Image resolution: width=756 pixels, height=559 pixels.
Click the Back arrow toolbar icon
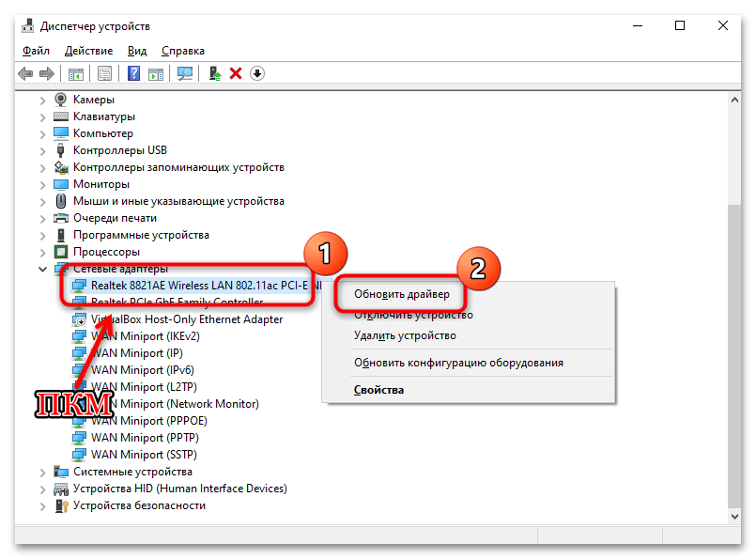(x=24, y=73)
